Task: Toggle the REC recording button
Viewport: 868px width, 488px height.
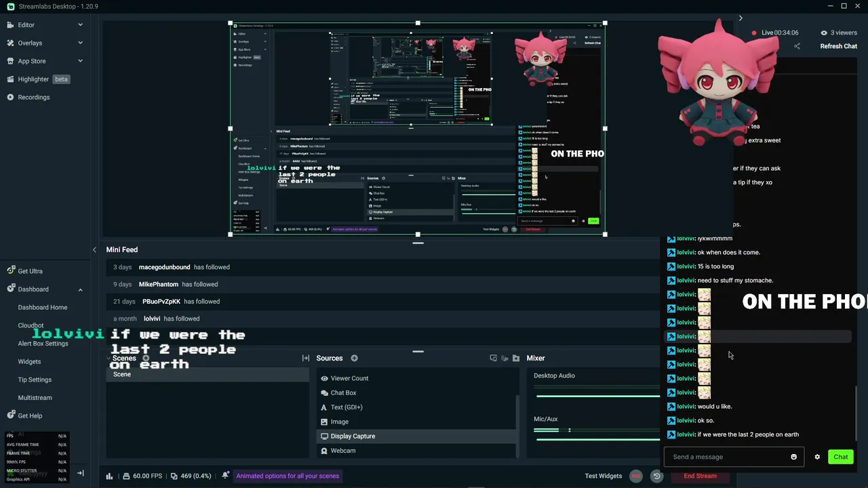Action: [636, 476]
